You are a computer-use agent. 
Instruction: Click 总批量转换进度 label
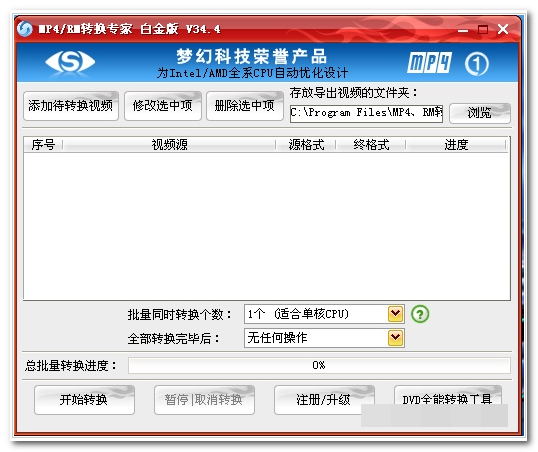[x=71, y=366]
